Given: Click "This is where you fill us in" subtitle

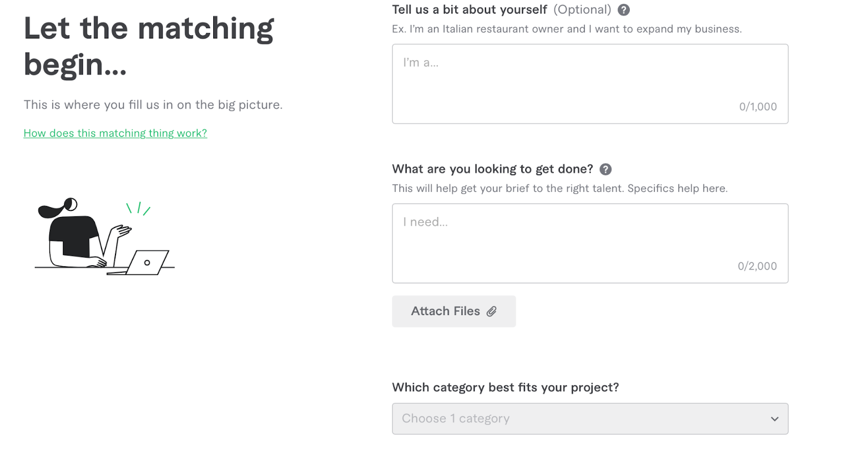Looking at the screenshot, I should (x=153, y=105).
